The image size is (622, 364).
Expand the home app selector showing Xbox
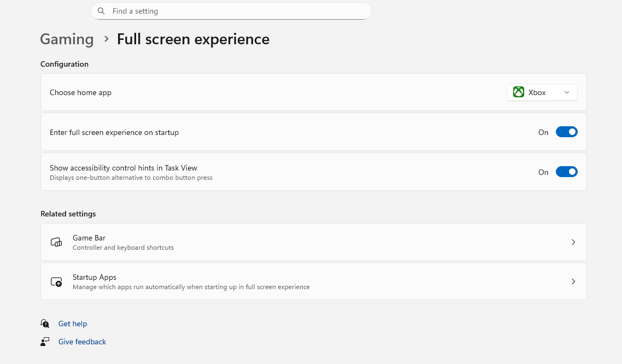[542, 92]
